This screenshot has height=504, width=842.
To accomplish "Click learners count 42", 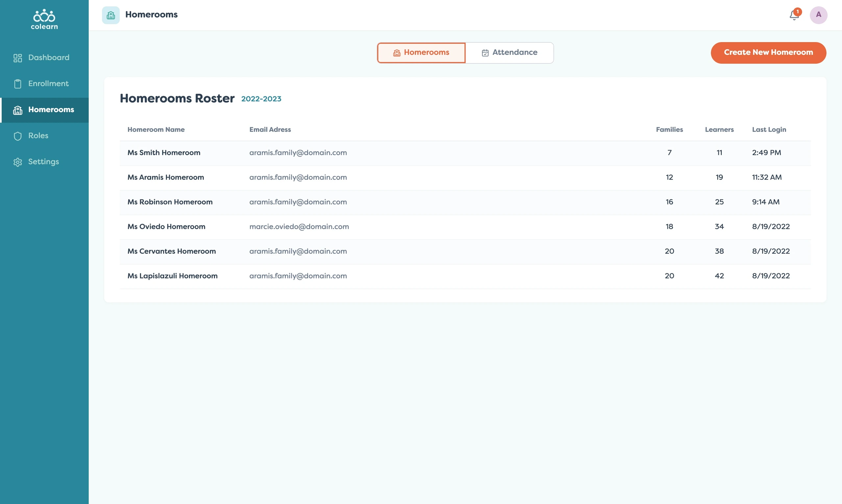I will point(719,276).
